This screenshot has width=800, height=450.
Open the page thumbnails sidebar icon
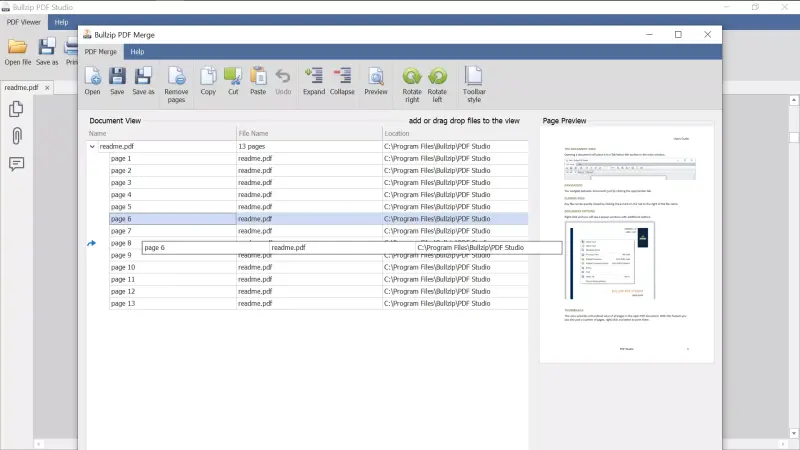point(16,109)
